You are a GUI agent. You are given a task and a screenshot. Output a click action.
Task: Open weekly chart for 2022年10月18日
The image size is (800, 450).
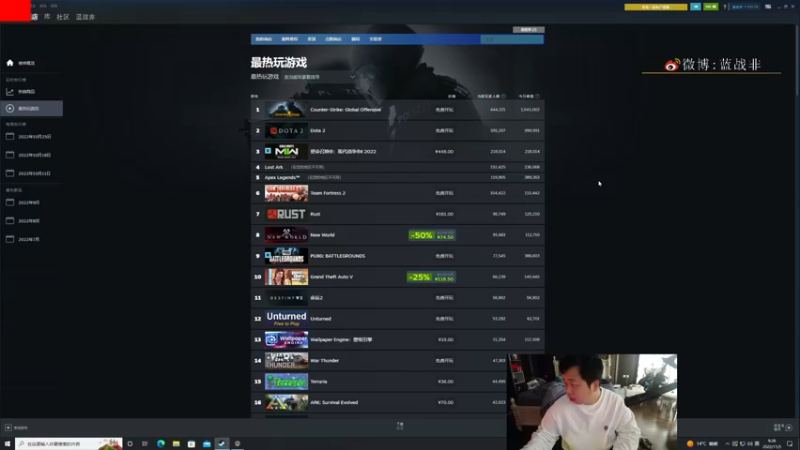tap(35, 155)
